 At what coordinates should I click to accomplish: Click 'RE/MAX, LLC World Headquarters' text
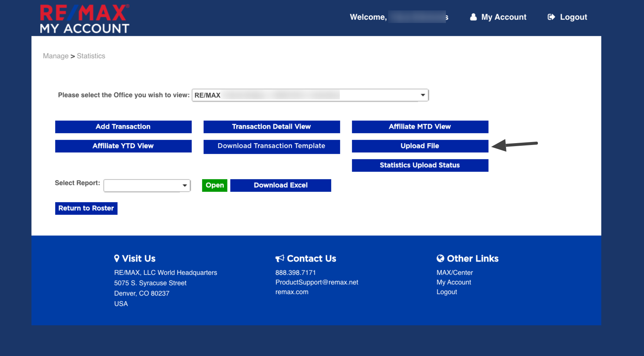point(165,273)
